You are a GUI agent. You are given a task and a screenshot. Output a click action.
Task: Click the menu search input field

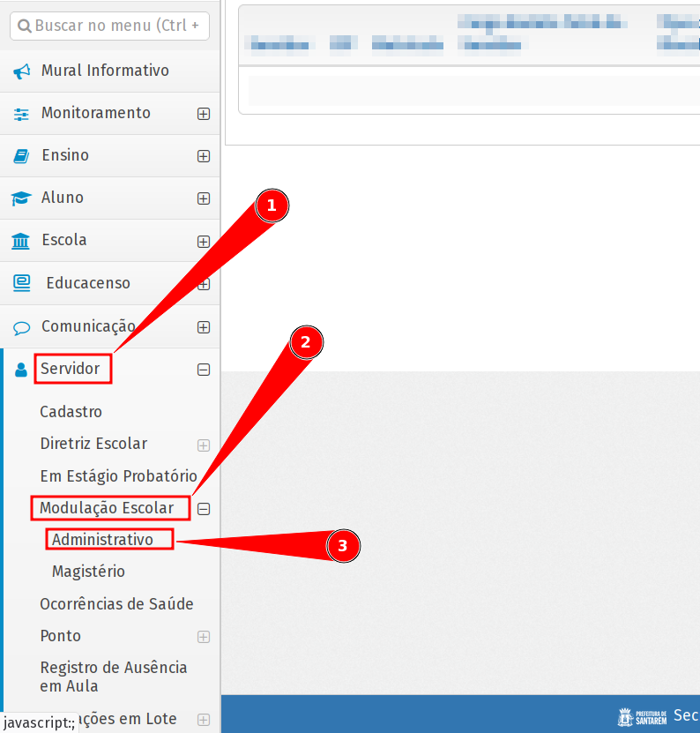[x=110, y=26]
